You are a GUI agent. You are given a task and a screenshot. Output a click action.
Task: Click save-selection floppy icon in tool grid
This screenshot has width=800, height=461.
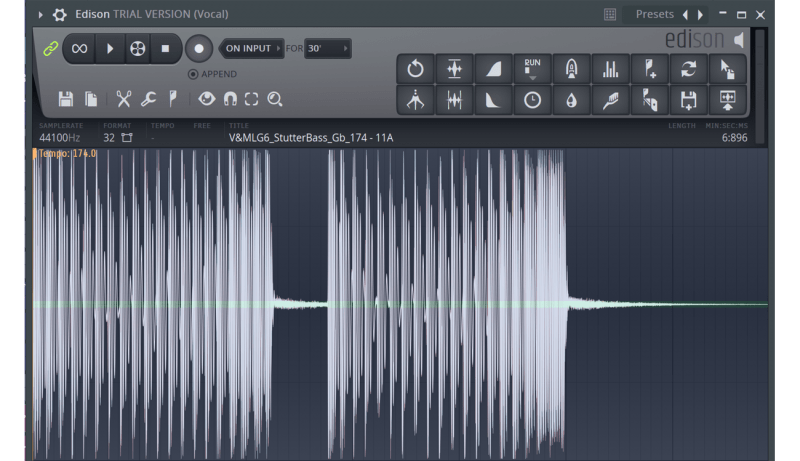pyautogui.click(x=688, y=100)
